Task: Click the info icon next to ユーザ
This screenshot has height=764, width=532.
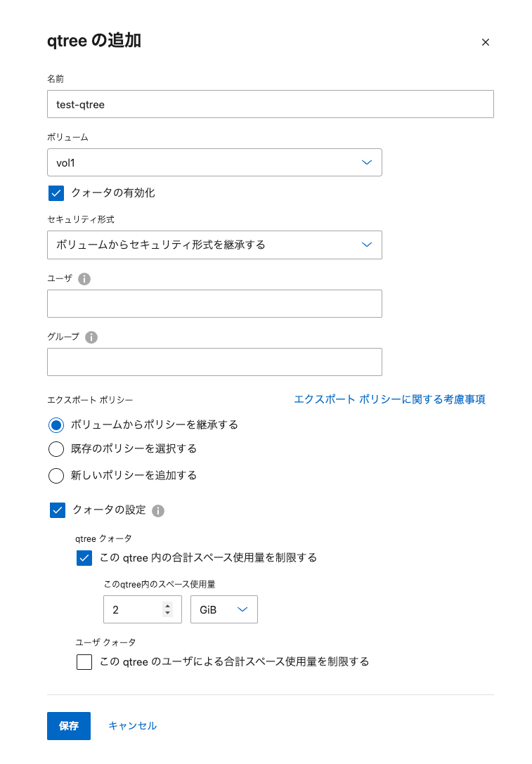Action: point(84,279)
